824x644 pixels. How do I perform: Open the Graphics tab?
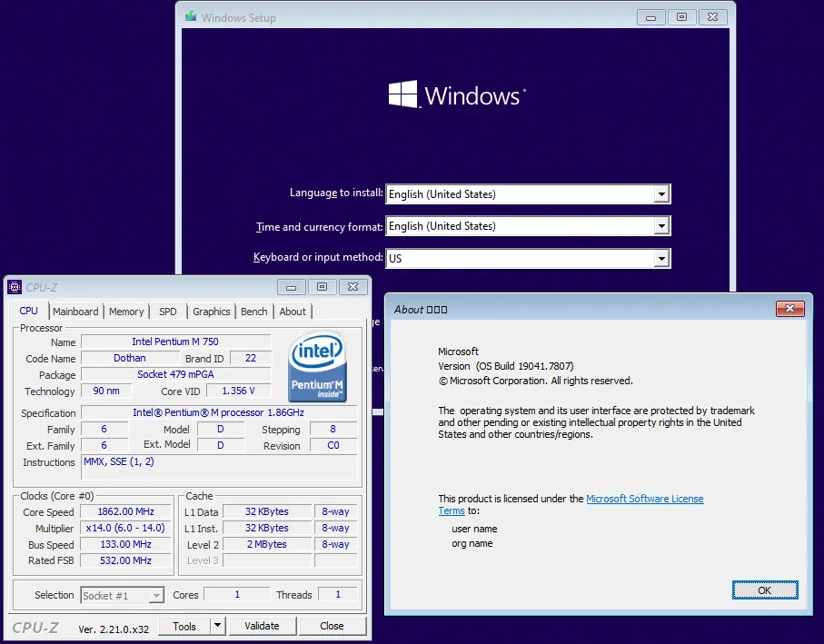(x=212, y=312)
